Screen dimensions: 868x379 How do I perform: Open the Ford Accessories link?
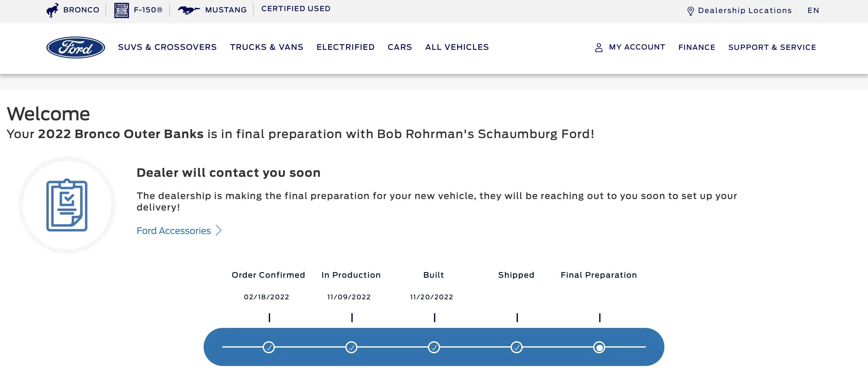pos(173,230)
